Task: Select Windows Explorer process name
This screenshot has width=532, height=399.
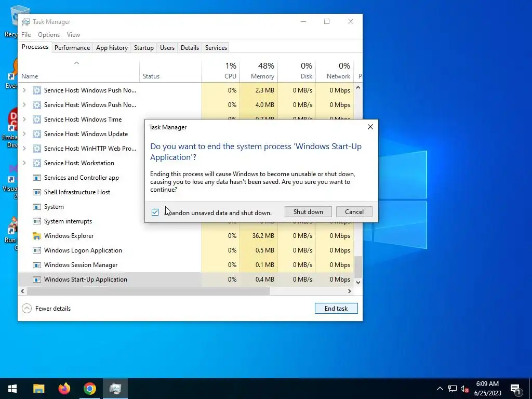Action: (69, 236)
